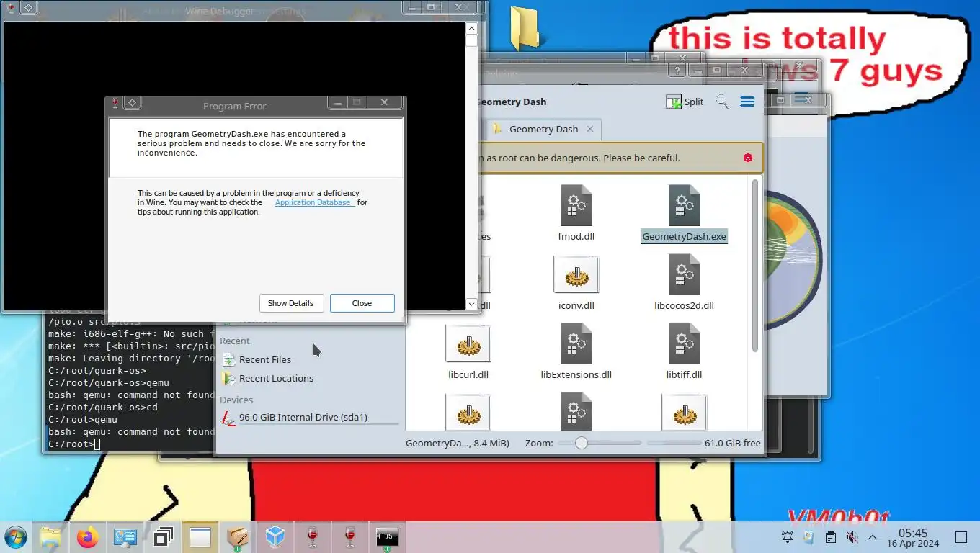Close the Program Error dialog via Close button
This screenshot has width=980, height=553.
(x=362, y=303)
